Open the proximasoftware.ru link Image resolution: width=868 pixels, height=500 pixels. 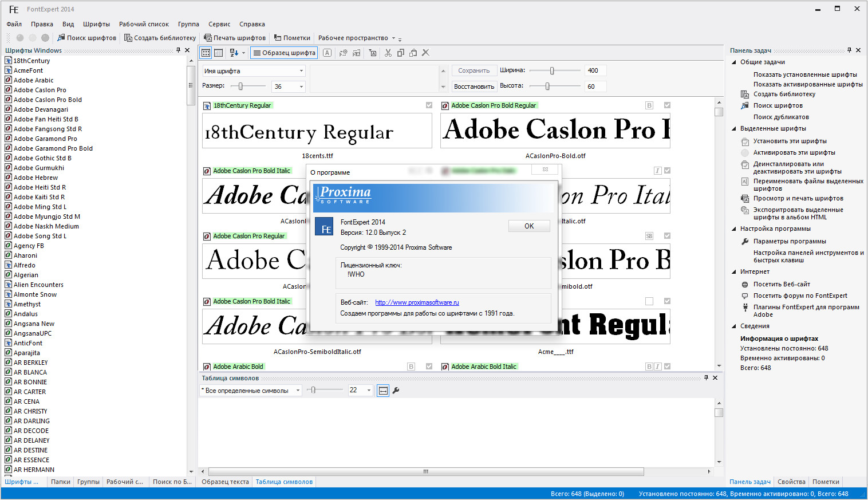[417, 302]
